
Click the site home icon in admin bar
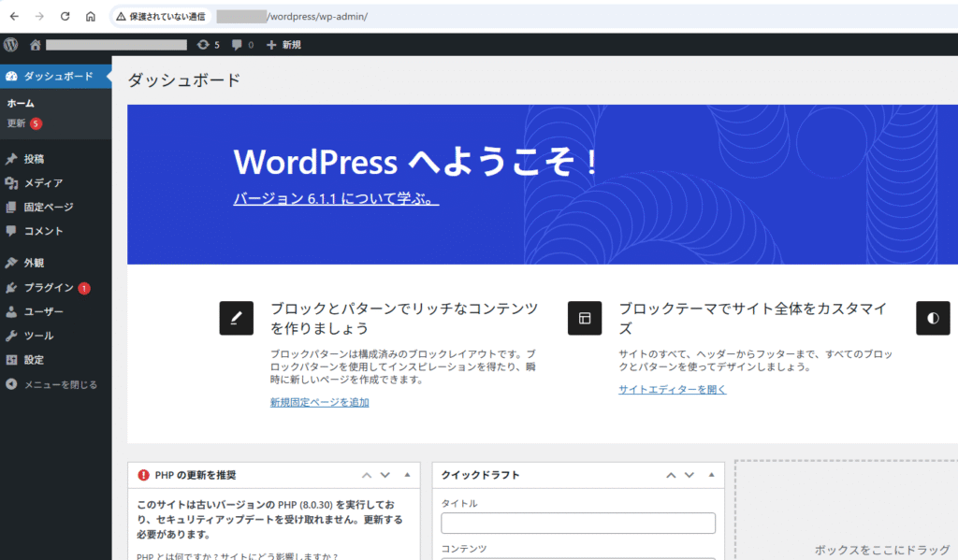coord(36,45)
